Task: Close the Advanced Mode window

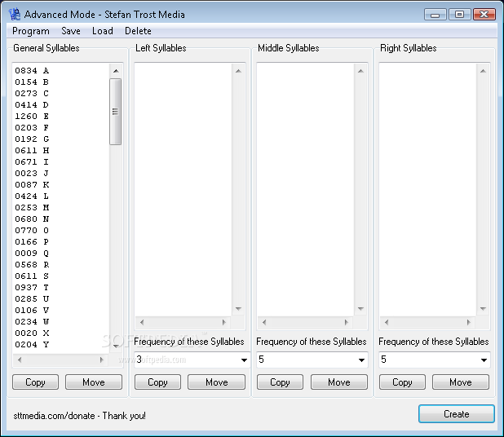Action: click(484, 15)
